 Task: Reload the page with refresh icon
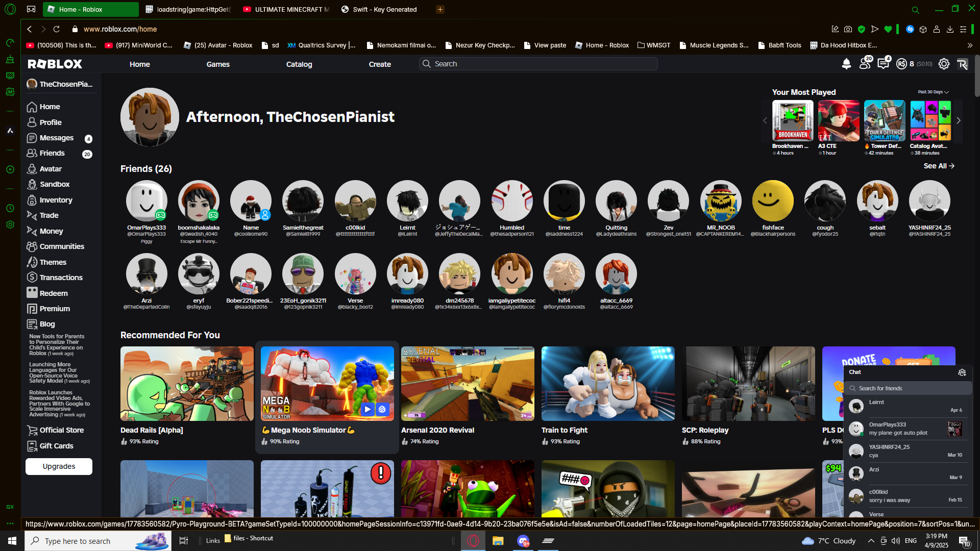(57, 29)
